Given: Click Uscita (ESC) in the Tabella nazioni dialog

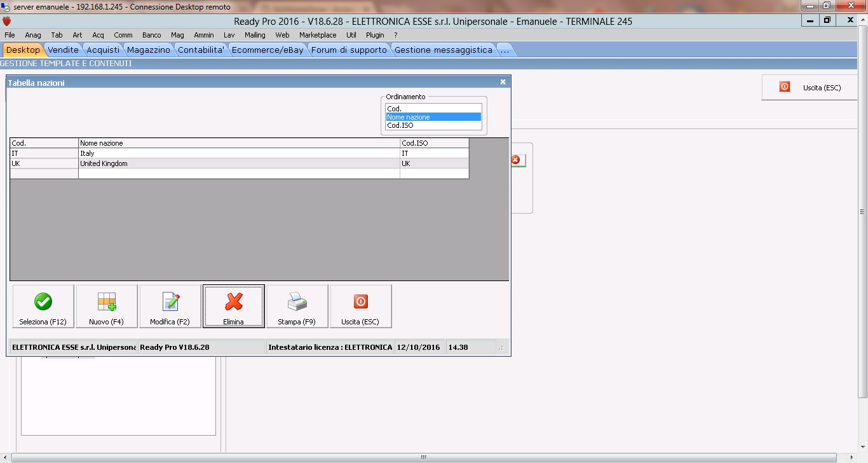Looking at the screenshot, I should click(361, 306).
